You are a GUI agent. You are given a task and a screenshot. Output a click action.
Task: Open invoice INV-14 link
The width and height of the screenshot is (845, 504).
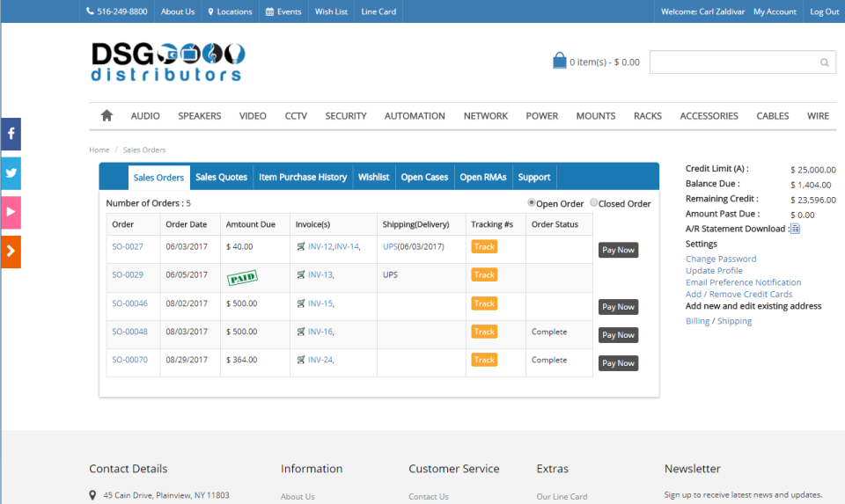[x=347, y=246]
